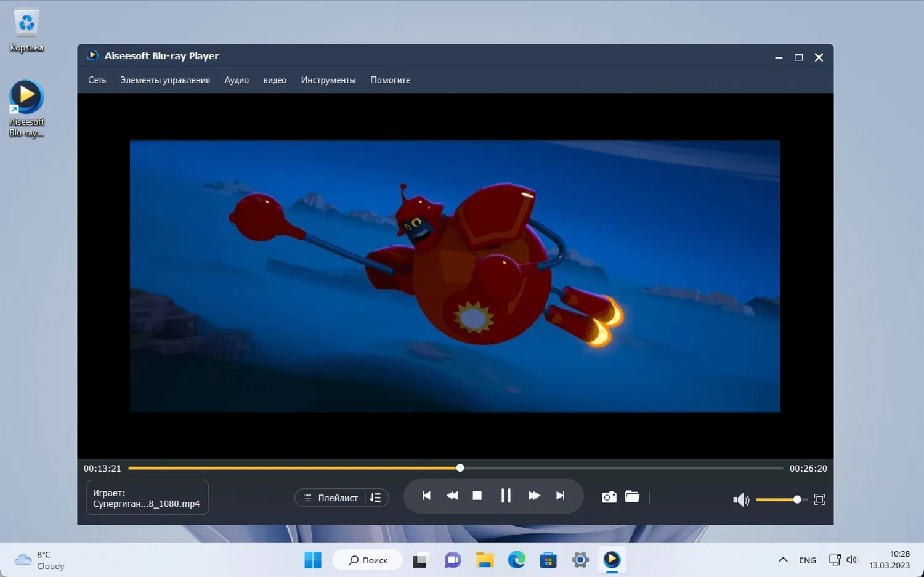Open the Аудио menu

coord(237,80)
